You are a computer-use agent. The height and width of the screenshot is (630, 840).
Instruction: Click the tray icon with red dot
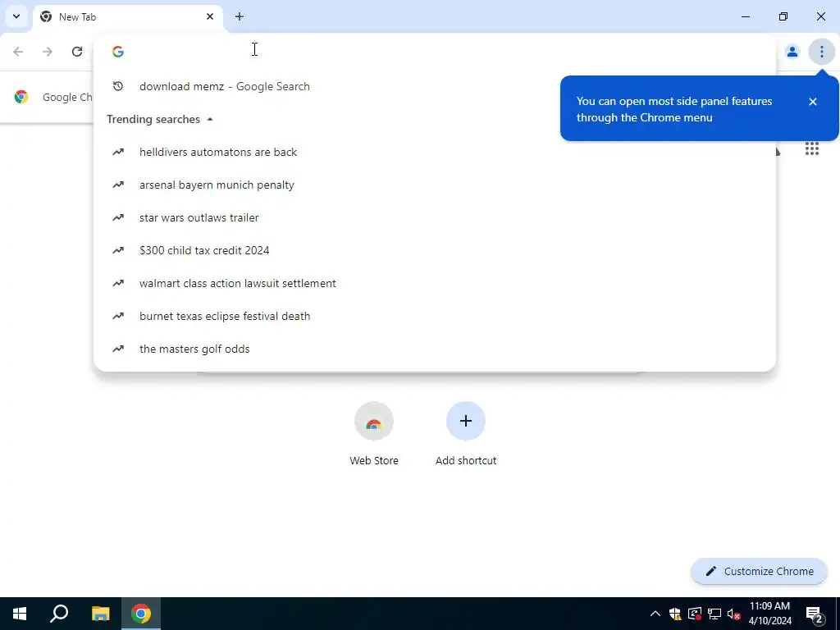(695, 614)
